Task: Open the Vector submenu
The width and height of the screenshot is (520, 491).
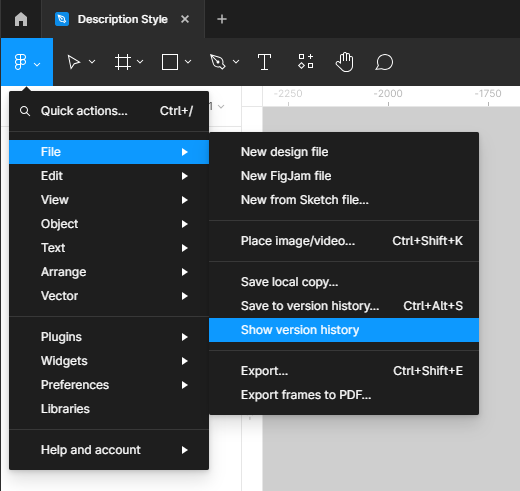Action: point(109,296)
